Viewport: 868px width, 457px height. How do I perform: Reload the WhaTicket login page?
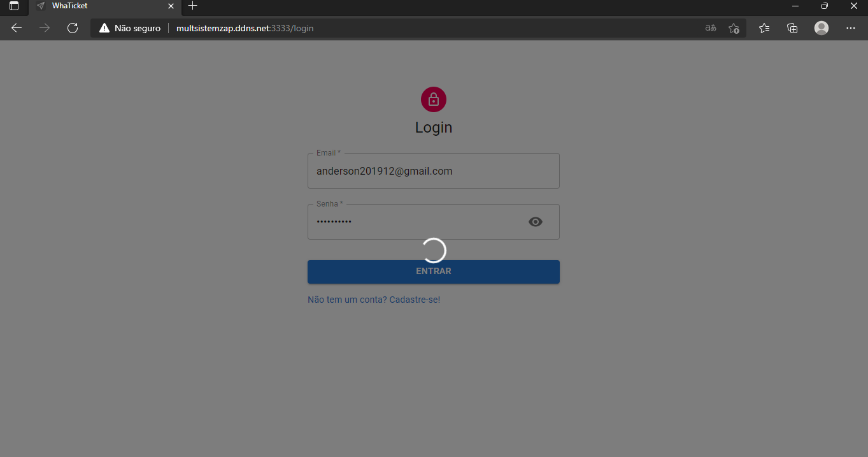click(72, 28)
